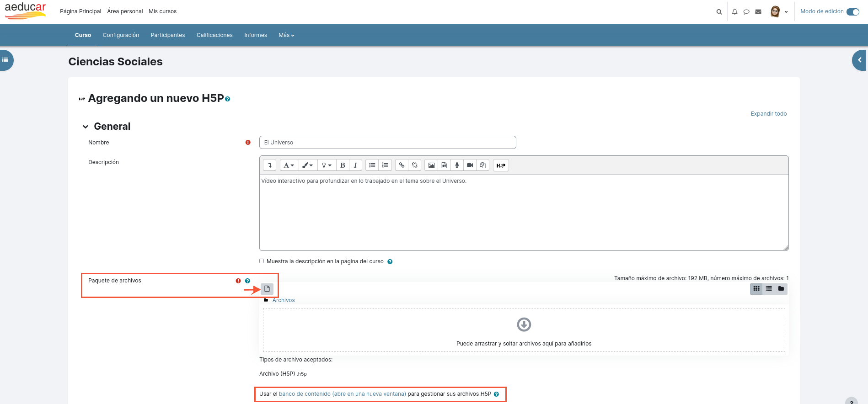Toggle the editor toolbar expand arrow button
This screenshot has width=868, height=404.
point(270,165)
